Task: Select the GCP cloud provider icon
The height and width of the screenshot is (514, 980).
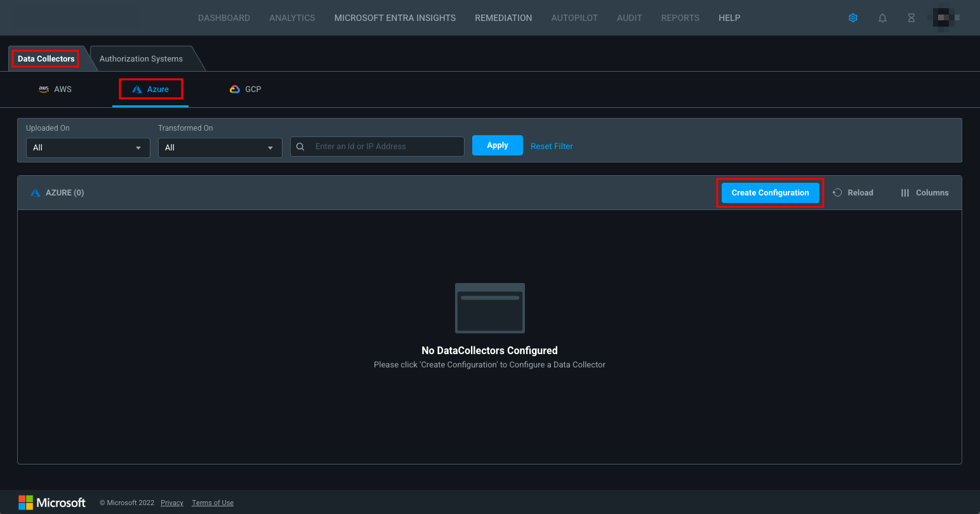Action: coord(235,89)
